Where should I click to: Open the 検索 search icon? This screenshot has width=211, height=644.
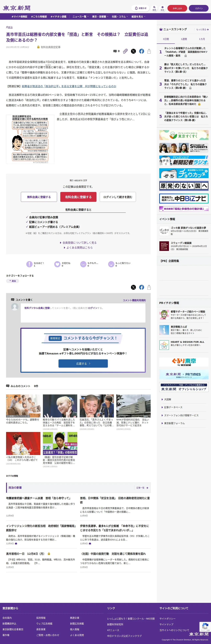154,8
